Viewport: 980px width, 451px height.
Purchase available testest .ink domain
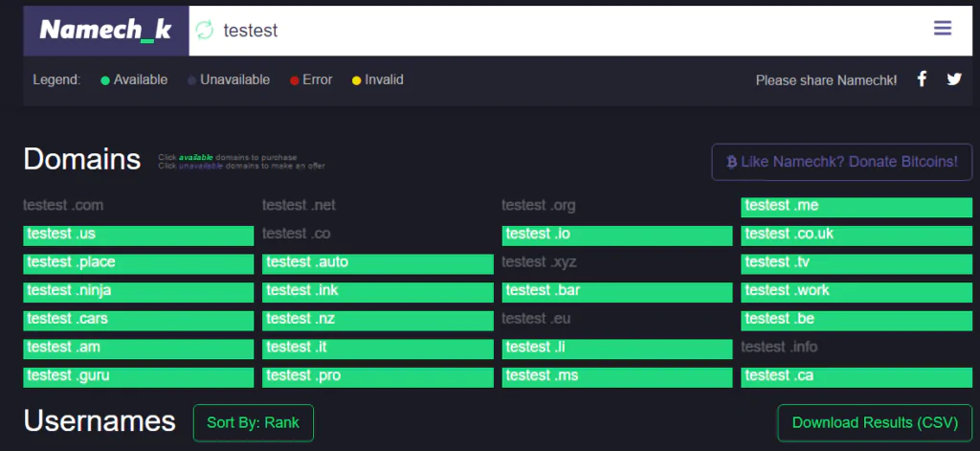tap(377, 292)
